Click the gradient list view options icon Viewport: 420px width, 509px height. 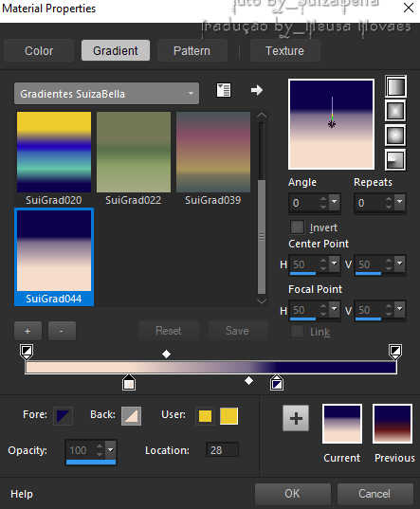pyautogui.click(x=224, y=90)
